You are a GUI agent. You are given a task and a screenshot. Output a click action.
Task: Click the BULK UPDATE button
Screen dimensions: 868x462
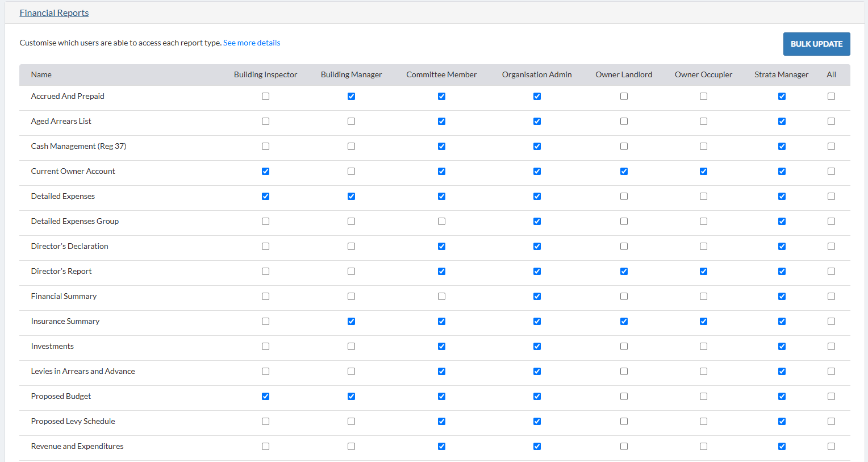[816, 44]
